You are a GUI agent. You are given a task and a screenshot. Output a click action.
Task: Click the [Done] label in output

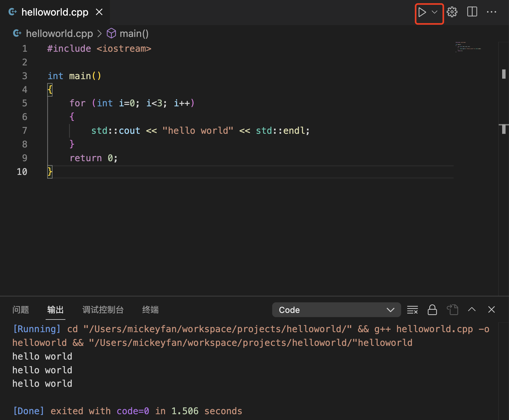click(x=29, y=411)
